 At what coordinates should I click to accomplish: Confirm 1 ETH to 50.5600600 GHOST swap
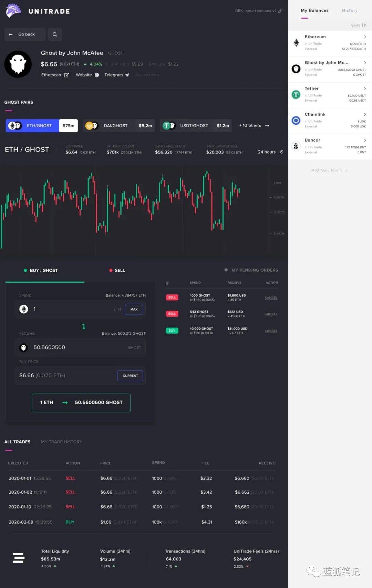pyautogui.click(x=81, y=403)
